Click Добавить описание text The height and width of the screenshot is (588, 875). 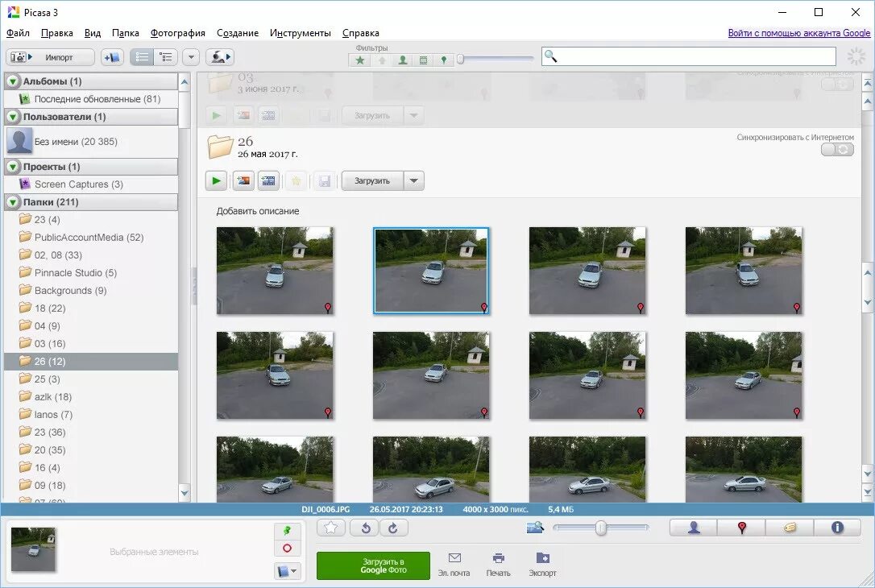click(x=258, y=211)
